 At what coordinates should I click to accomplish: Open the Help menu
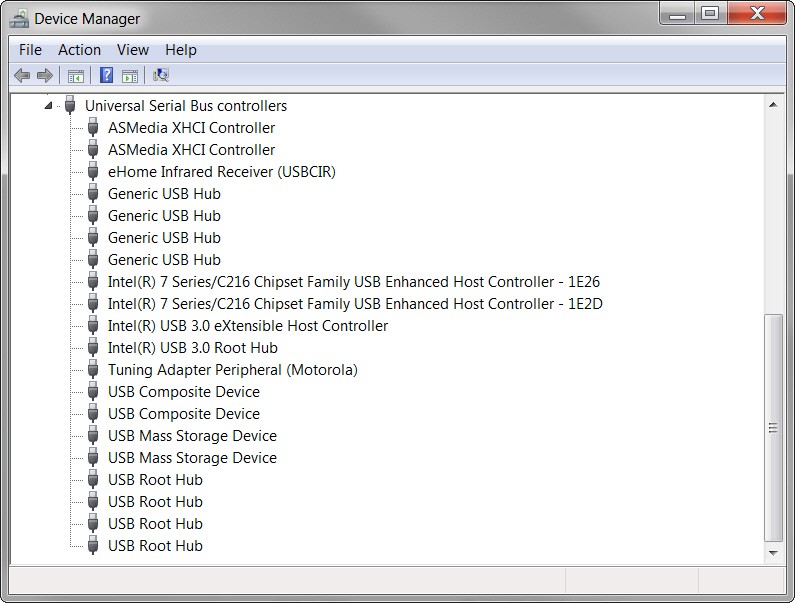(181, 50)
